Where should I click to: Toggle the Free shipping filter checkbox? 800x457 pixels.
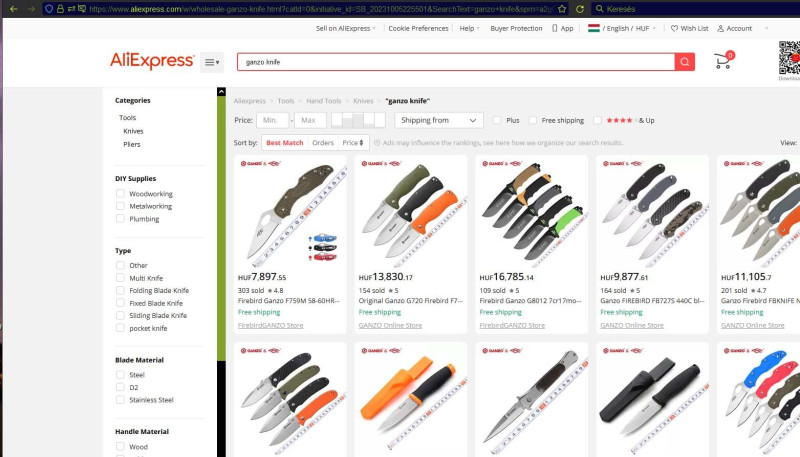tap(533, 120)
